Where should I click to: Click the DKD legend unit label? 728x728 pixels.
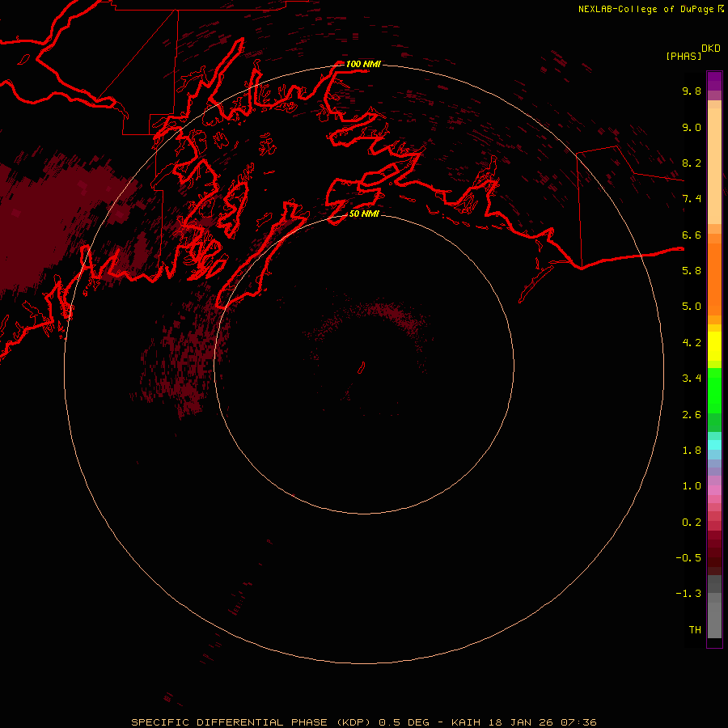coord(711,49)
